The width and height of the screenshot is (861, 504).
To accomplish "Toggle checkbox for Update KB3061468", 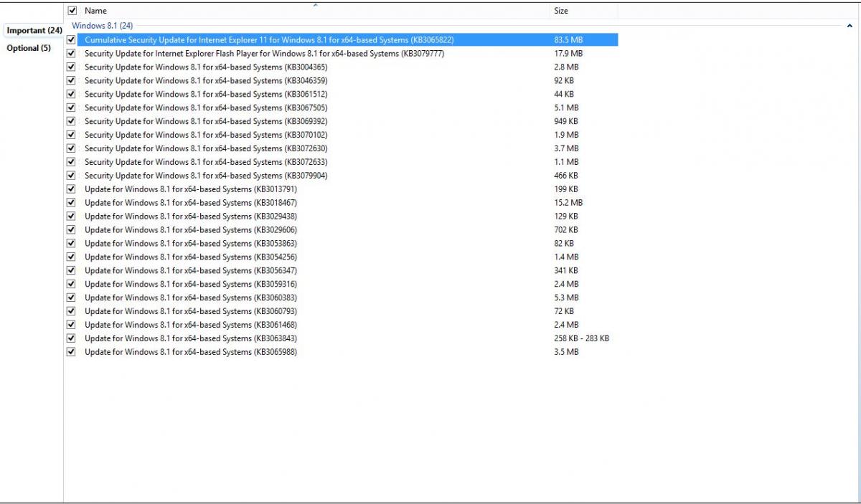I will (71, 325).
